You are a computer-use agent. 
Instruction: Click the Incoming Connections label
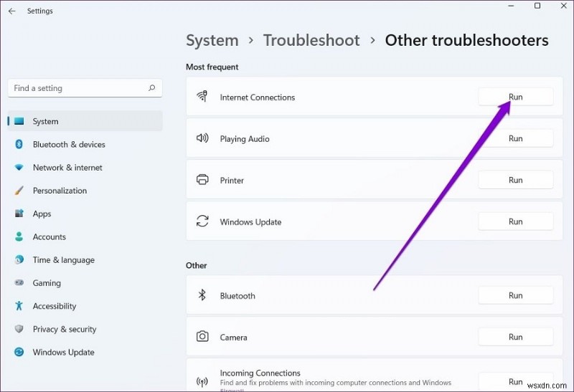point(260,373)
